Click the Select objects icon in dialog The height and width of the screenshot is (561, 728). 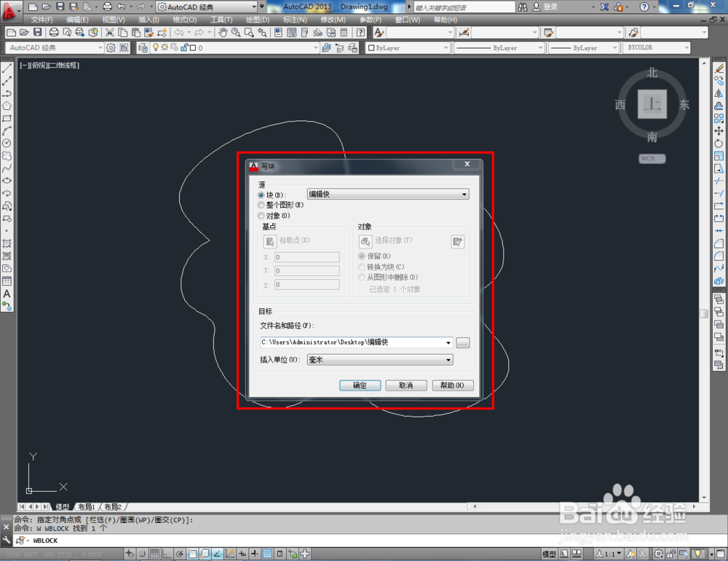pyautogui.click(x=365, y=241)
